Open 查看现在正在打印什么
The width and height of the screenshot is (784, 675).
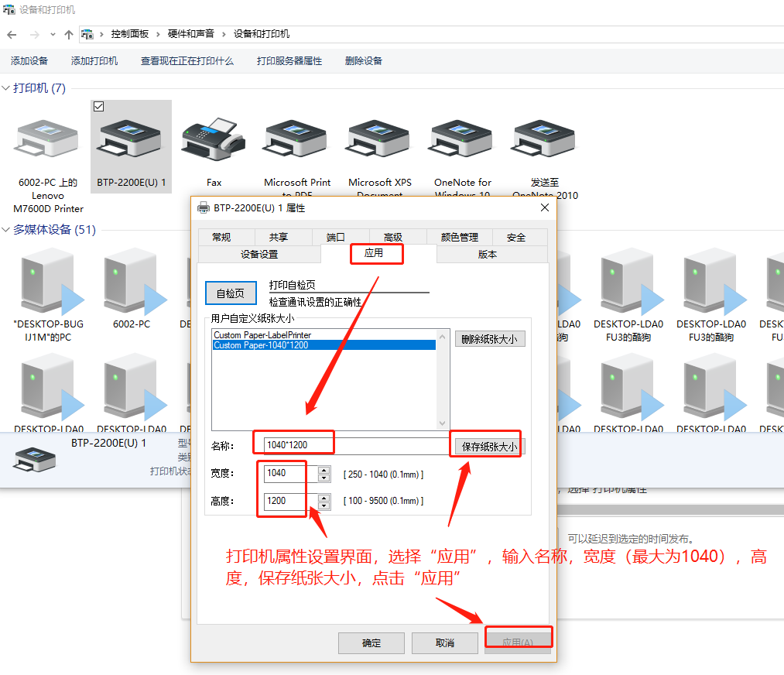[x=187, y=61]
